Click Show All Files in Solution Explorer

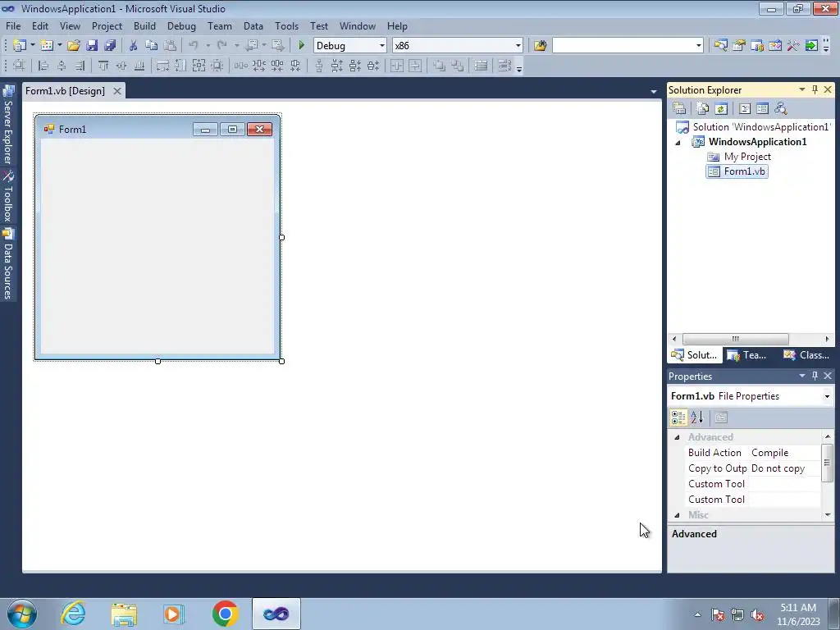(703, 109)
